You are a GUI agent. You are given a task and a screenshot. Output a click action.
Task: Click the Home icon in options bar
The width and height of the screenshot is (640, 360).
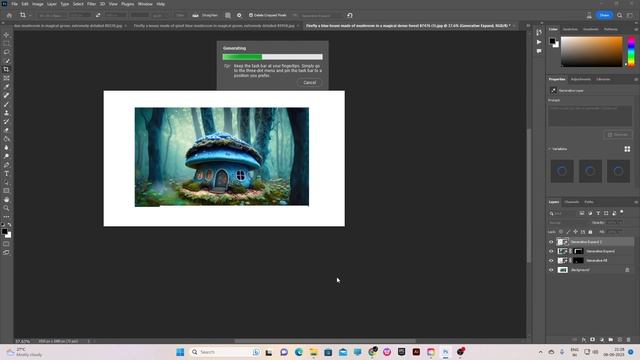9,15
